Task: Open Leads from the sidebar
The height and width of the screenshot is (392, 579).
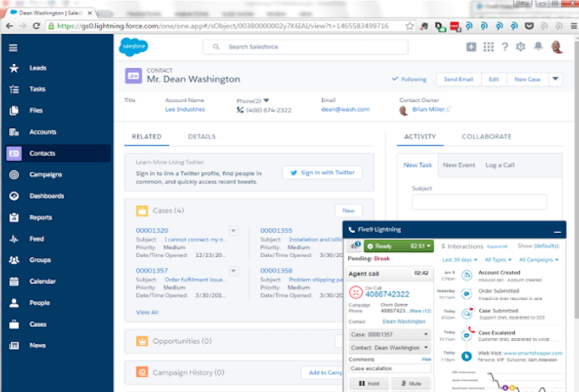Action: (x=38, y=68)
